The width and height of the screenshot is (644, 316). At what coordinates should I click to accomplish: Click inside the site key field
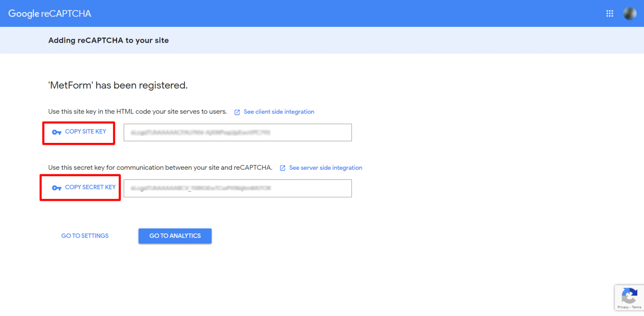237,132
